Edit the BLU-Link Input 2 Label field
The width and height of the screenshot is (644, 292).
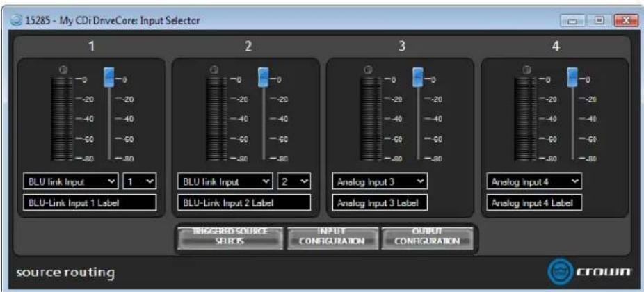click(x=244, y=203)
